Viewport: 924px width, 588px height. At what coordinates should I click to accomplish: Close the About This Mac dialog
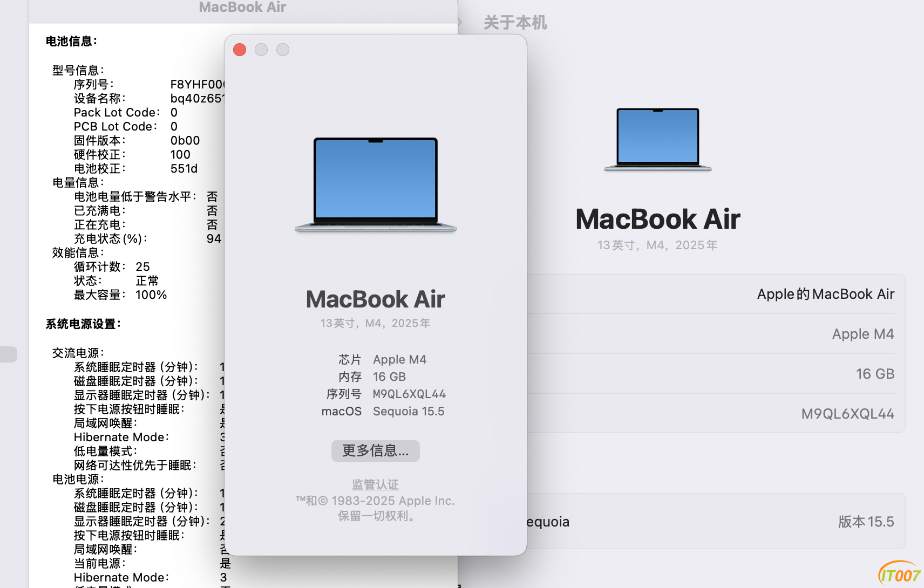click(240, 50)
